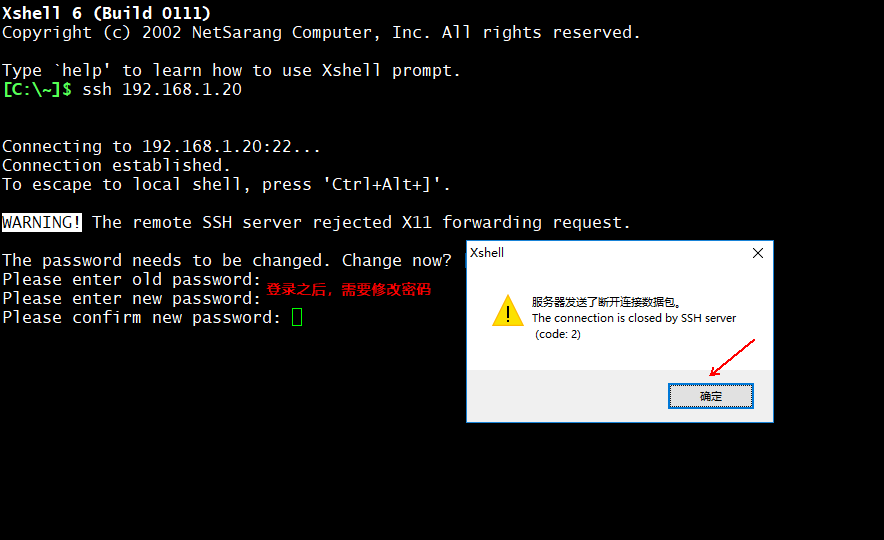This screenshot has width=884, height=540.
Task: Click the green [C:\~]$ prompt
Action: click(x=37, y=89)
